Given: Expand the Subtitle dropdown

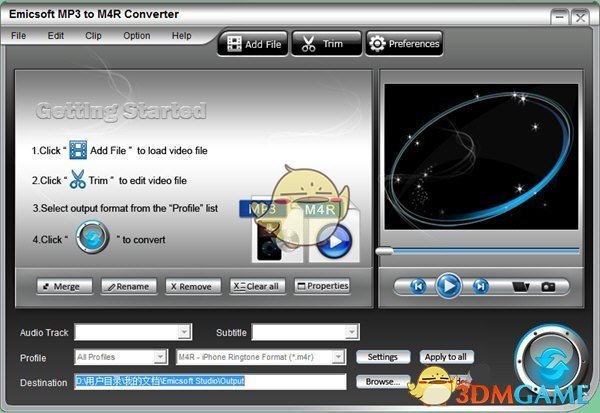Looking at the screenshot, I should (351, 332).
